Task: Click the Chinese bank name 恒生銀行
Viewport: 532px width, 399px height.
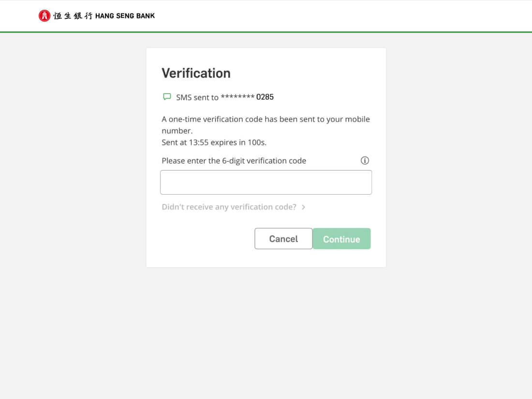Action: coord(73,16)
